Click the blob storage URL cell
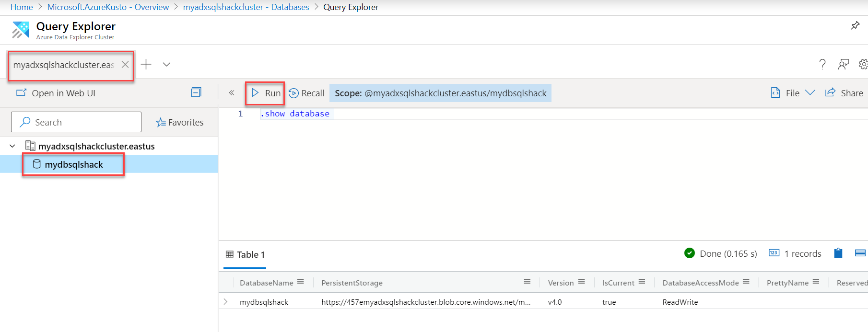The image size is (868, 332). point(426,302)
